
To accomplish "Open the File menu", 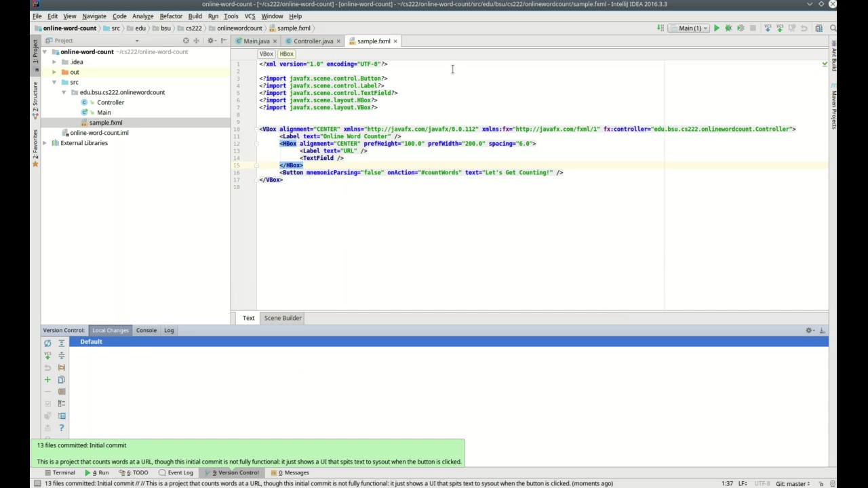I will coord(37,16).
